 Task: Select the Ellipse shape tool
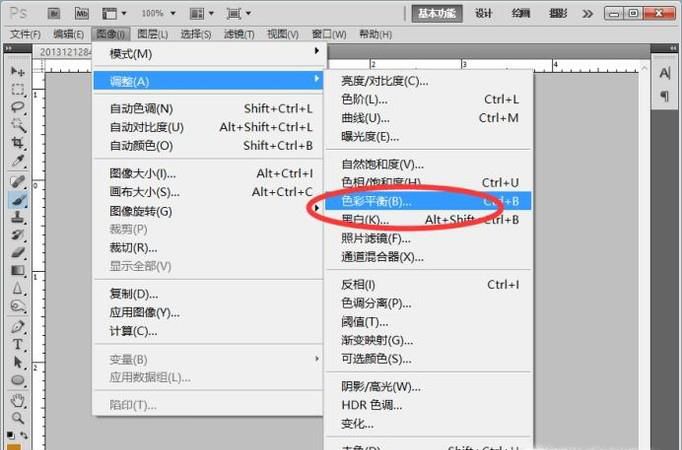coord(17,380)
